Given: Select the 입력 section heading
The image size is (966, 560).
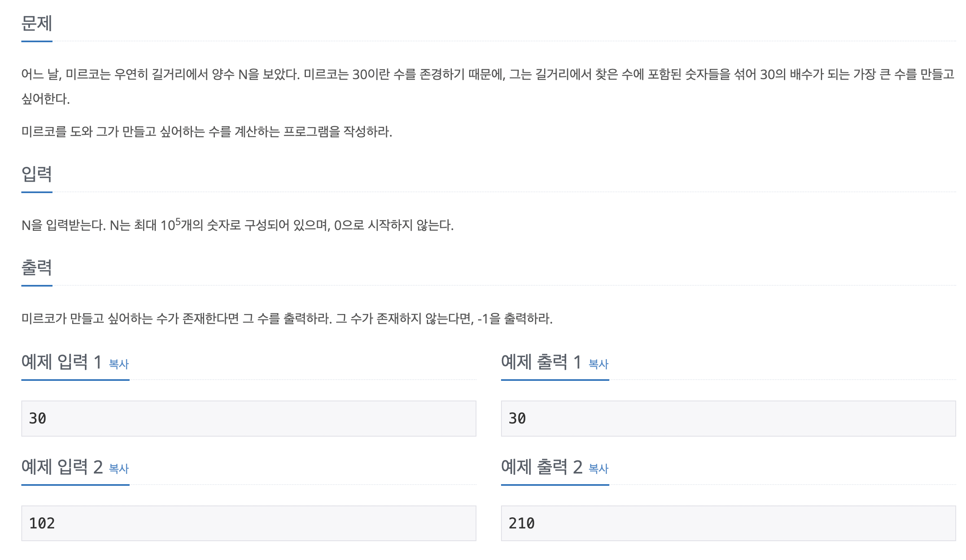Looking at the screenshot, I should 37,174.
